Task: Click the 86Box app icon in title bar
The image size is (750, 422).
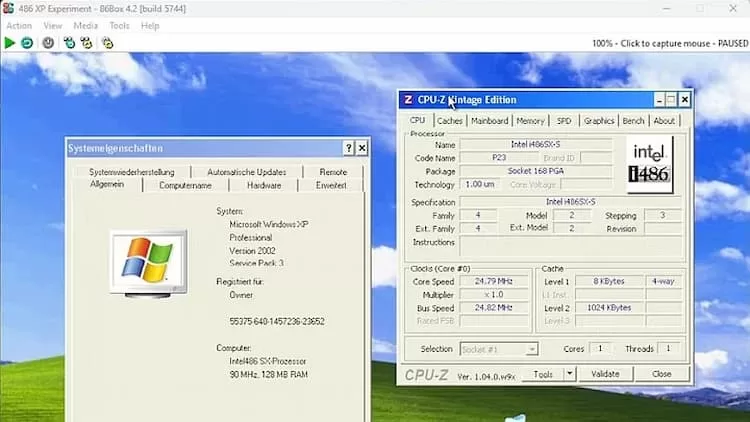Action: click(x=8, y=8)
